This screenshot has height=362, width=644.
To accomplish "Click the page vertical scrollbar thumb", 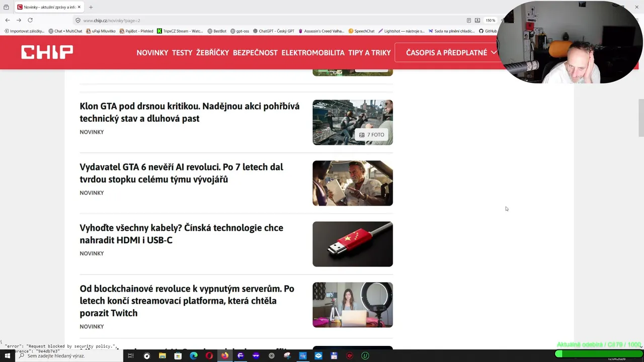I will click(641, 118).
